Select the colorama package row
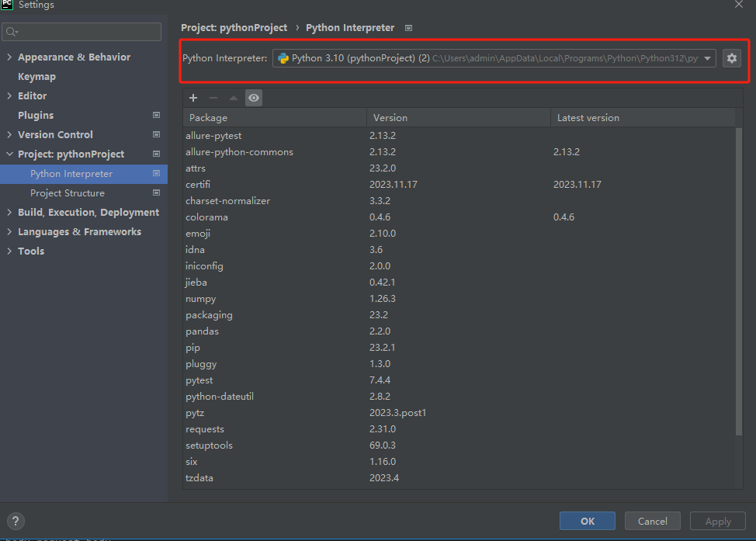Image resolution: width=756 pixels, height=541 pixels. (x=459, y=217)
